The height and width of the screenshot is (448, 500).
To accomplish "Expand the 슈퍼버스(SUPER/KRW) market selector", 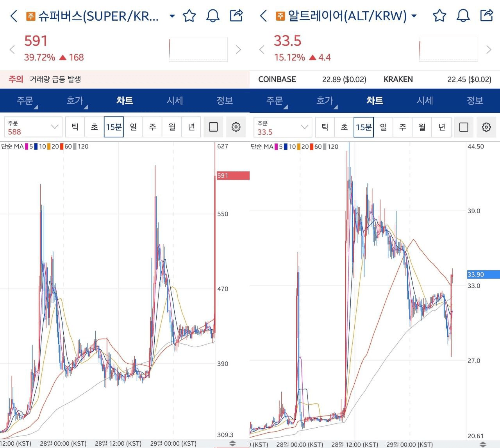I will [x=172, y=16].
